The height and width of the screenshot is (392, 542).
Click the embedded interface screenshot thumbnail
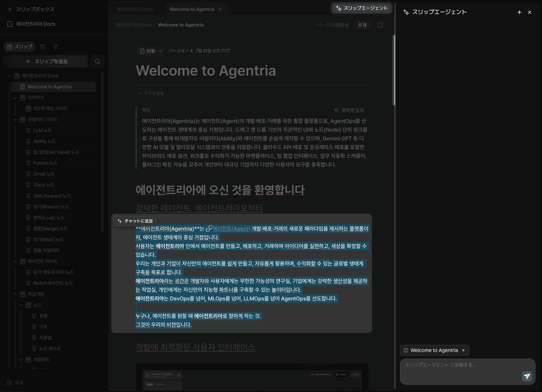(252, 377)
